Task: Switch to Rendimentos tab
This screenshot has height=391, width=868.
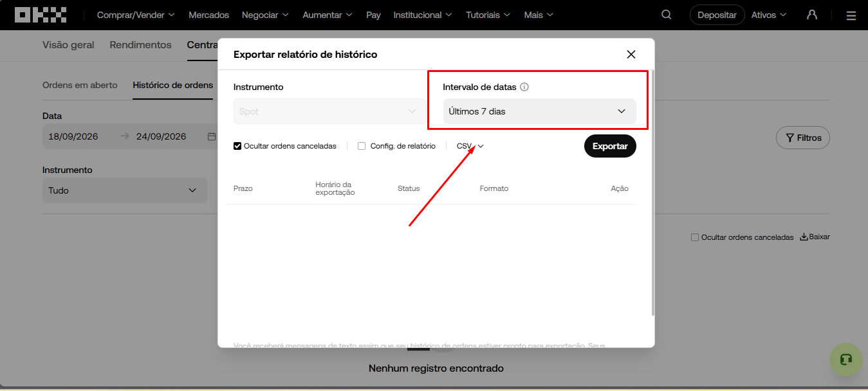Action: tap(140, 45)
